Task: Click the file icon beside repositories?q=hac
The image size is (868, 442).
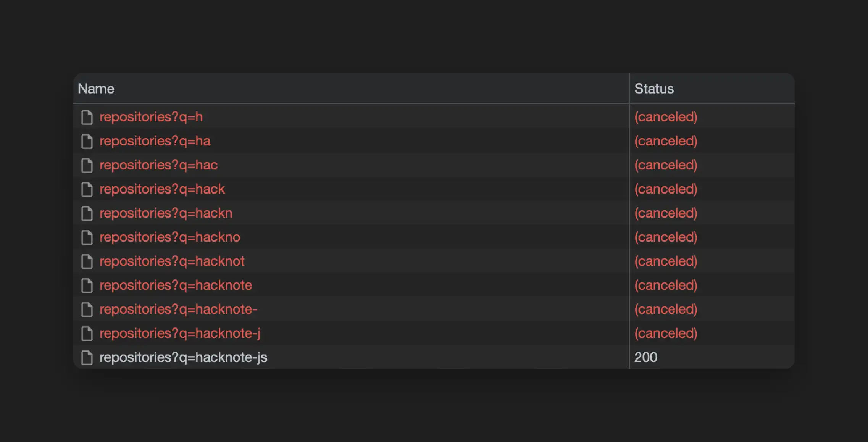Action: point(87,165)
